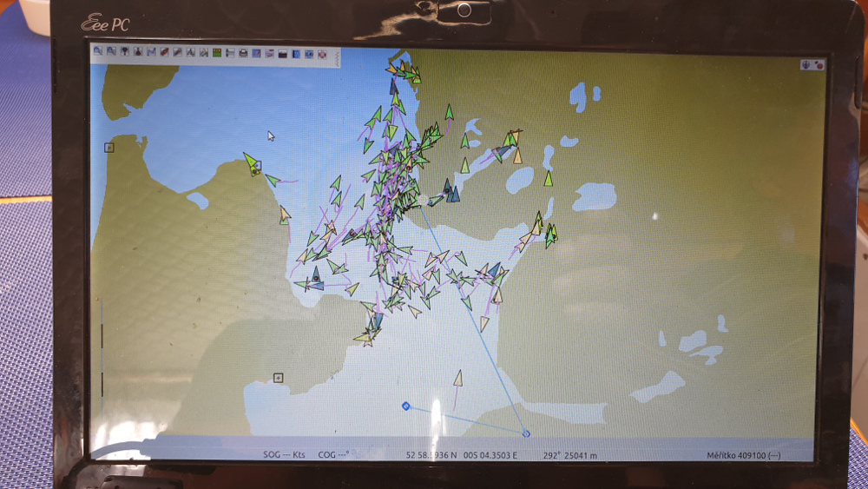The width and height of the screenshot is (868, 489).
Task: Select the lone beige AIS target in southern bay
Action: (457, 379)
